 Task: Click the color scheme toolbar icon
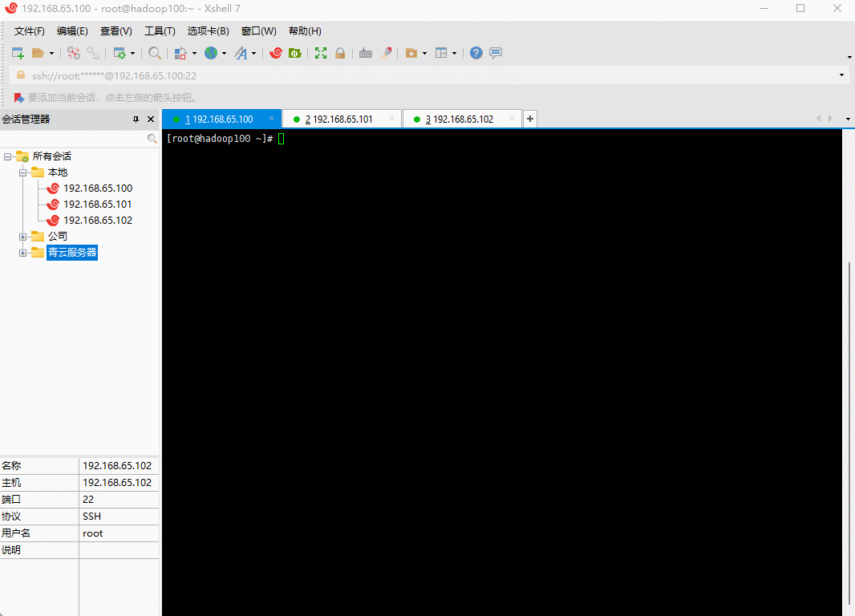[x=180, y=53]
